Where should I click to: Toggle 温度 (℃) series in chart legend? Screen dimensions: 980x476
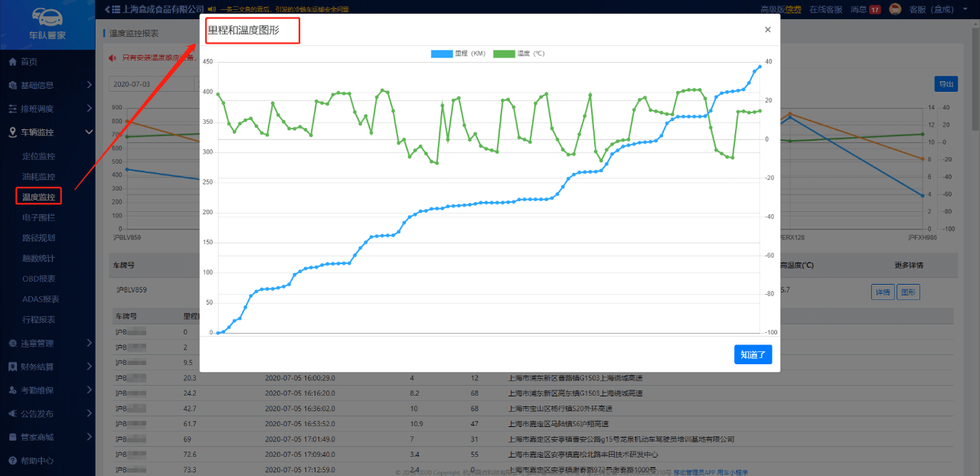pos(518,54)
